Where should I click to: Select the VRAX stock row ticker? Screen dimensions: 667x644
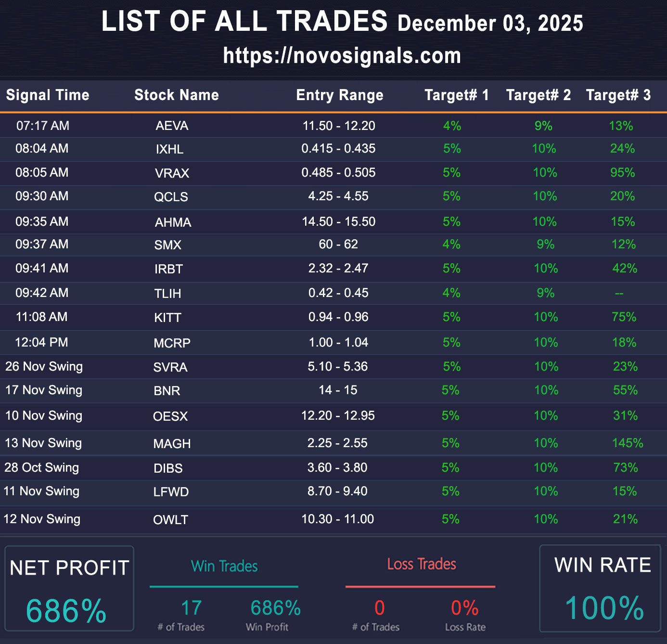pos(172,173)
